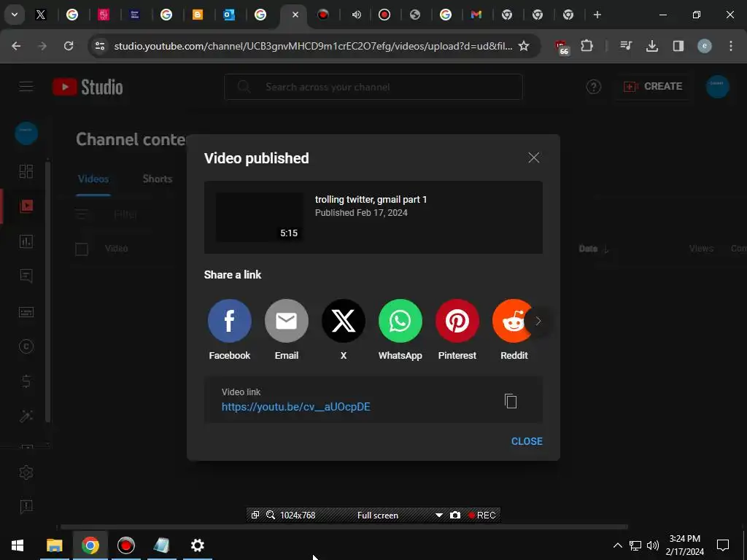Open the youtu.be video link
Screen dimensions: 747x560
296,407
